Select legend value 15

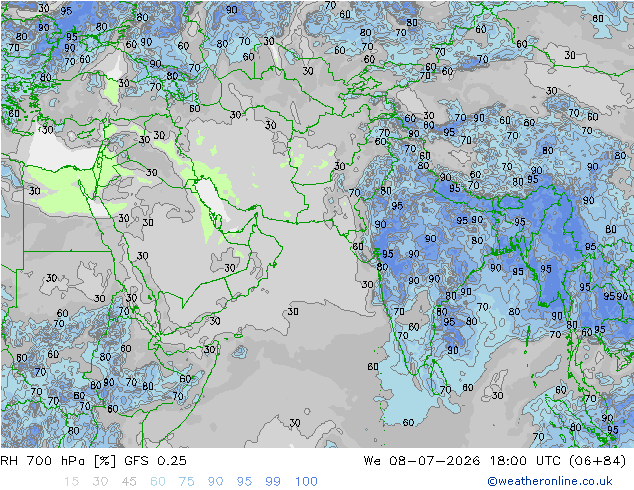click(x=71, y=482)
